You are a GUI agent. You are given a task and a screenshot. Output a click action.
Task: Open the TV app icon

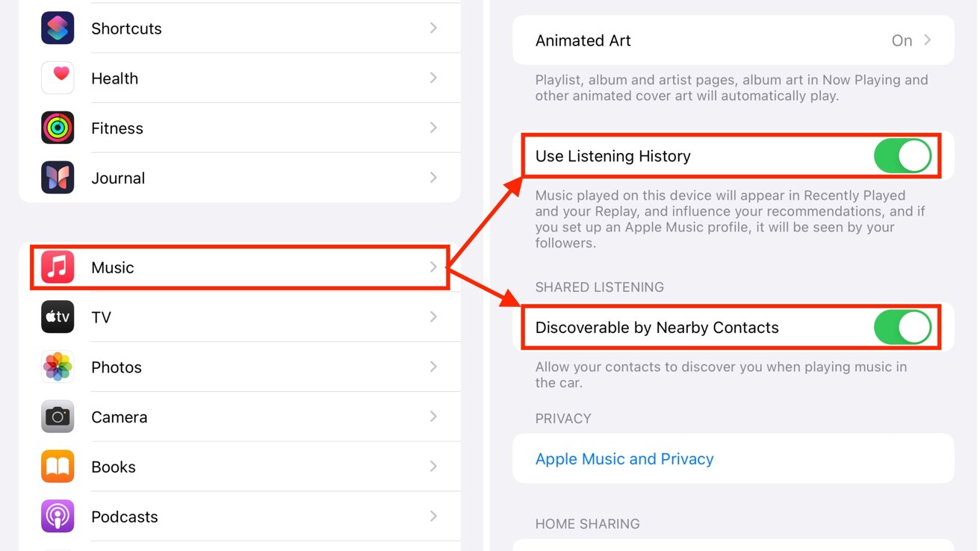58,317
